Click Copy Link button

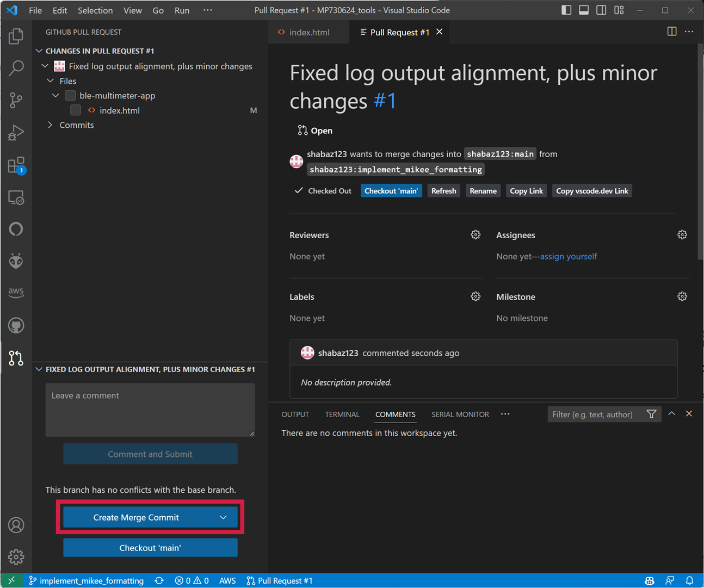click(x=526, y=191)
